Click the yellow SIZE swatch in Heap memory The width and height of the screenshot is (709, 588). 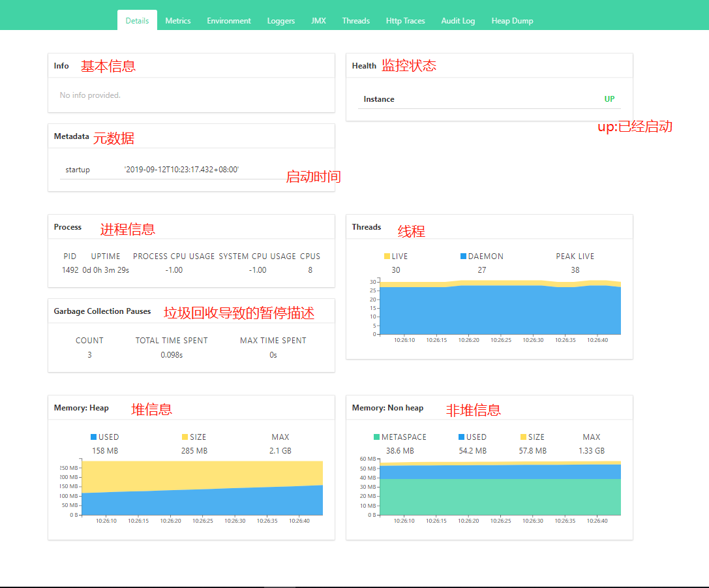point(185,437)
